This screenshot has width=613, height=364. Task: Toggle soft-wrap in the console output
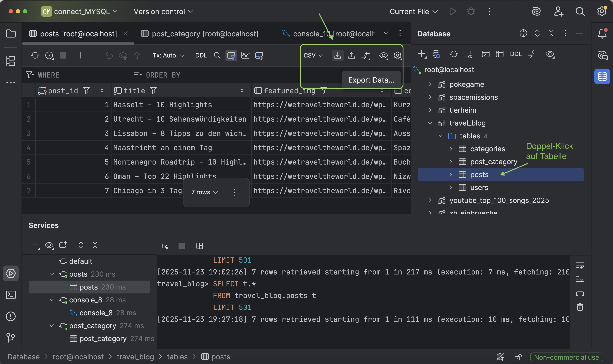coord(580,265)
